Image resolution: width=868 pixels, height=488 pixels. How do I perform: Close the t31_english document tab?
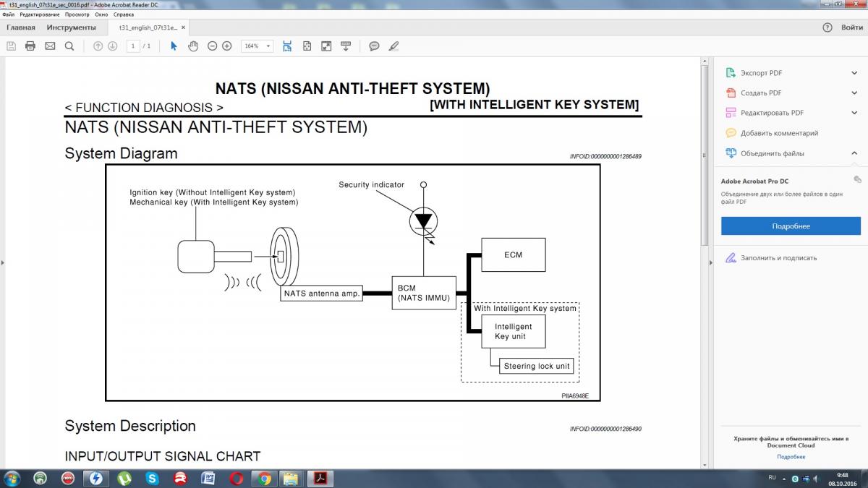point(183,27)
